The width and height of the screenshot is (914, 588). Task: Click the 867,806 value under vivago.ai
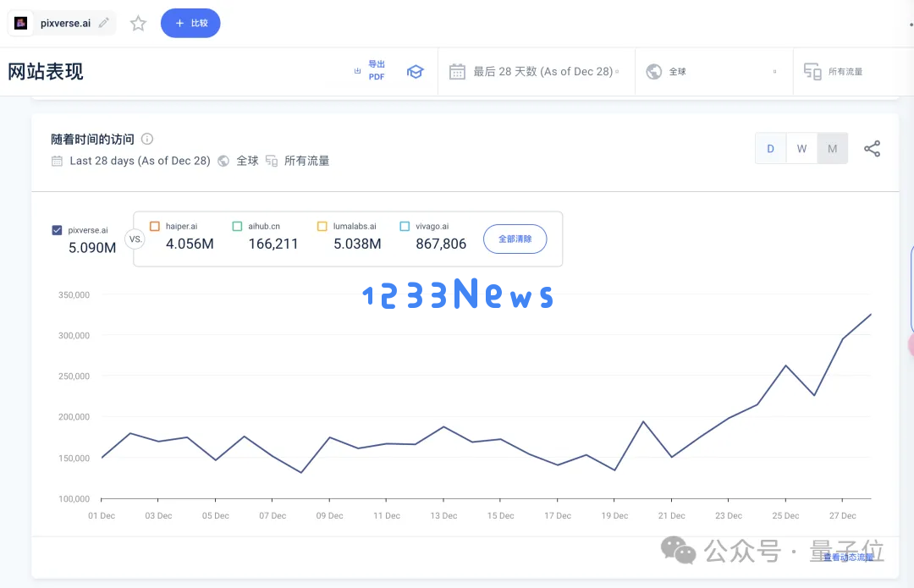(x=441, y=244)
